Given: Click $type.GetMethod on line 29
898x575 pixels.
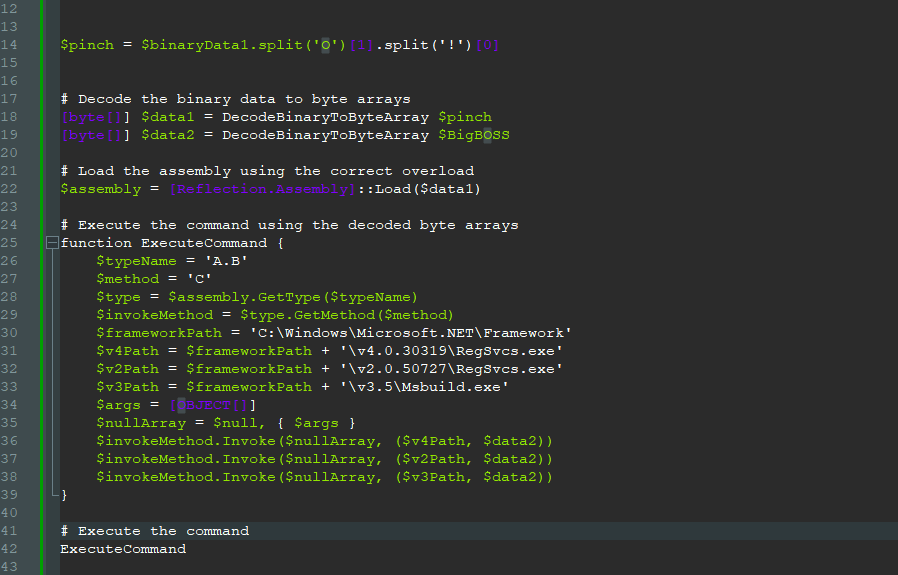Looking at the screenshot, I should [x=308, y=315].
